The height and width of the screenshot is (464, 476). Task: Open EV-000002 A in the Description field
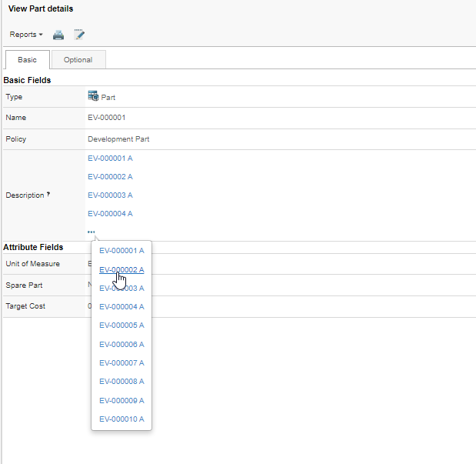point(110,177)
